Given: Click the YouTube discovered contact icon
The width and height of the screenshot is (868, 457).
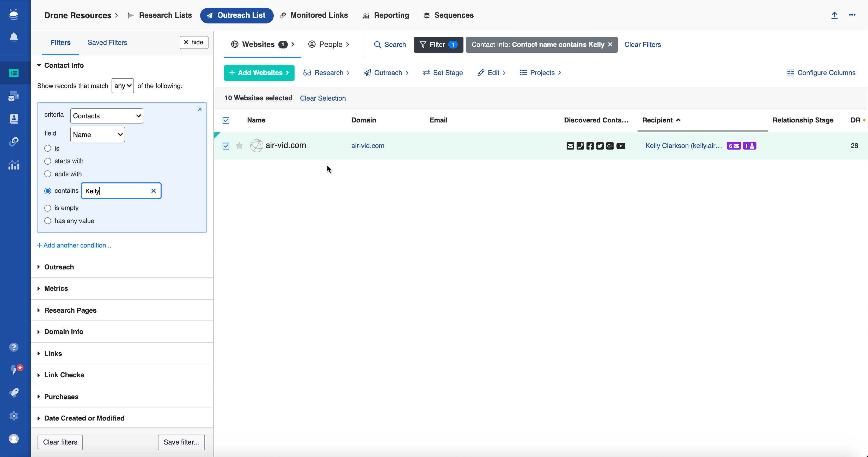Looking at the screenshot, I should click(621, 146).
